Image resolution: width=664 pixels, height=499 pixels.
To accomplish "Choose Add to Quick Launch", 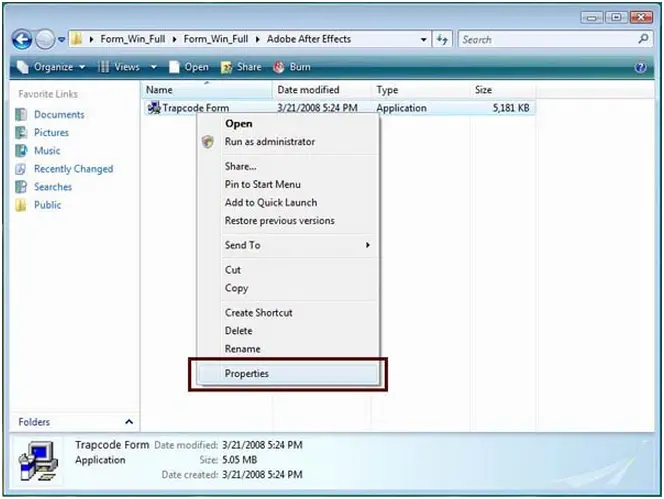I will click(288, 202).
